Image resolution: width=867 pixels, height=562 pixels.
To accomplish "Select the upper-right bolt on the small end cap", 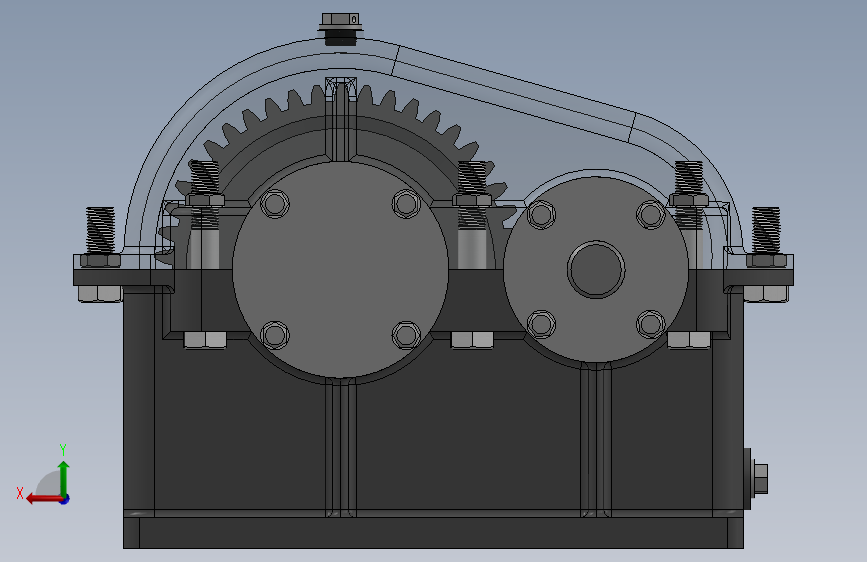I will (x=651, y=215).
